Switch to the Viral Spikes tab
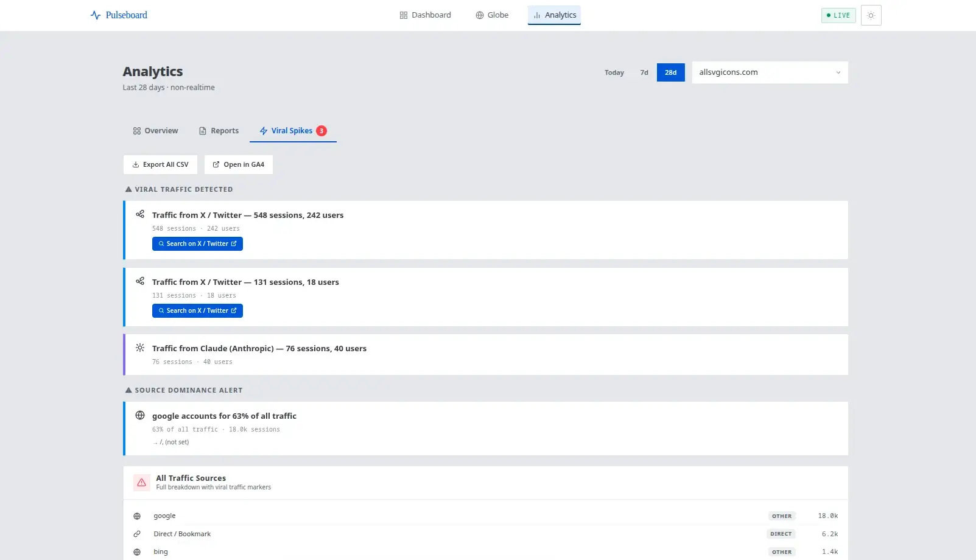976x560 pixels. coord(293,131)
